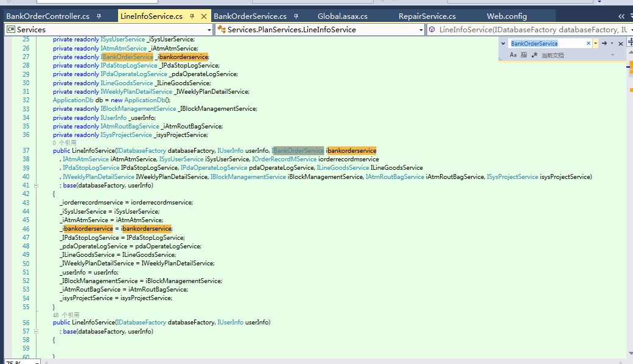The image size is (633, 364).
Task: Open the Services.PlanServices.LineInfoService class dropdown
Action: click(421, 29)
